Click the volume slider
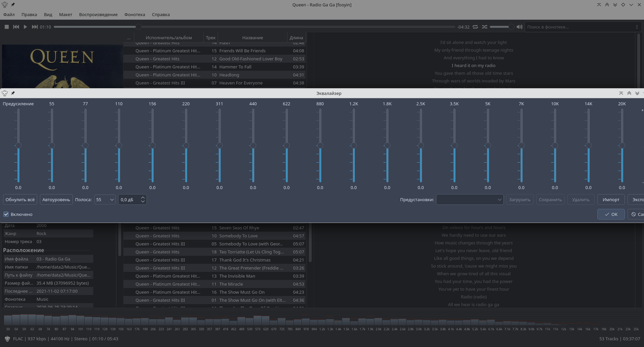Viewport: 644px width, 347px height. click(502, 27)
